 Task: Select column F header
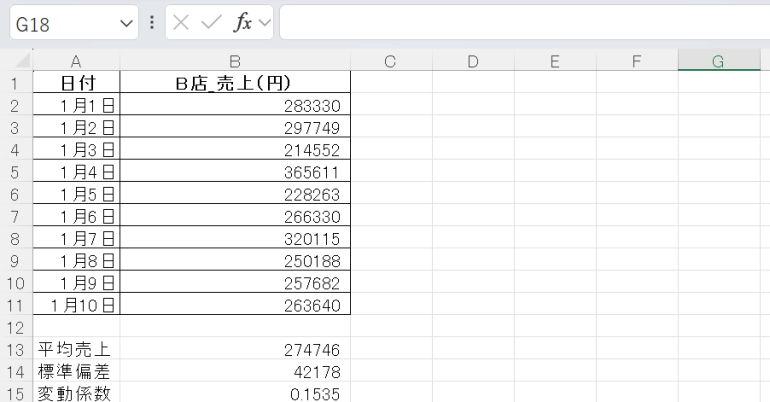point(637,61)
